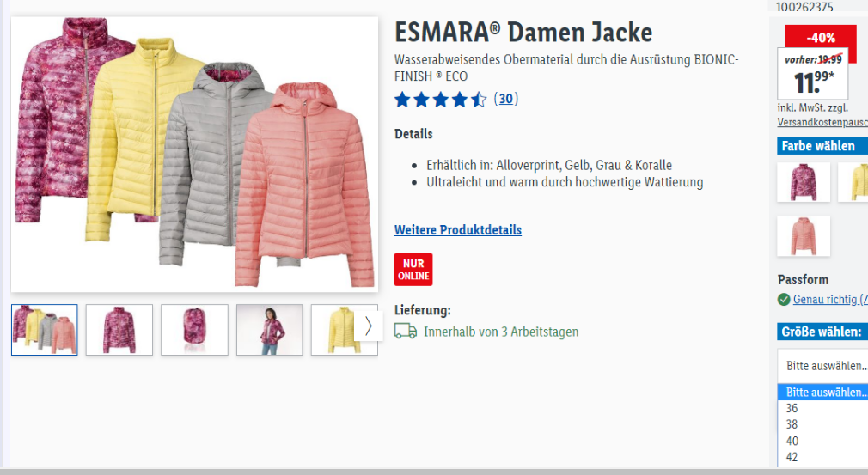This screenshot has width=868, height=475.
Task: Select the coral color jacket swatch
Action: 804,236
